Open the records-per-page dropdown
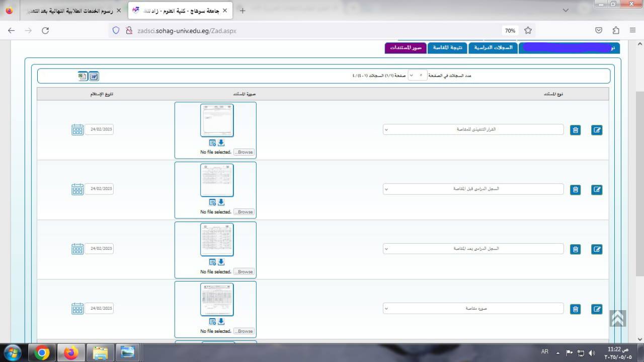This screenshot has height=362, width=644. click(x=417, y=76)
